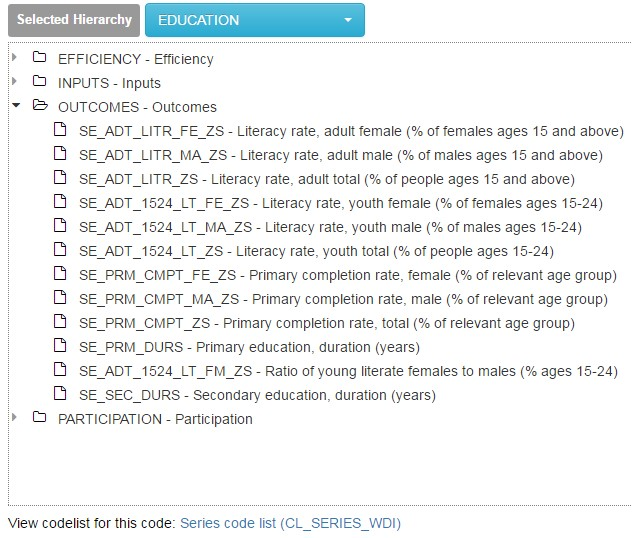Expand the INPUTS tree node arrow
The image size is (632, 538).
tap(15, 82)
